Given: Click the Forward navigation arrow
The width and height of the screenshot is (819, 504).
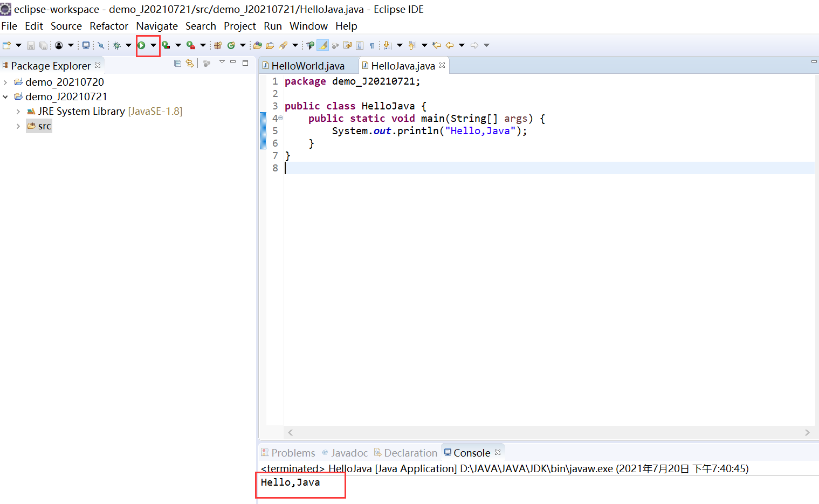Looking at the screenshot, I should [474, 45].
